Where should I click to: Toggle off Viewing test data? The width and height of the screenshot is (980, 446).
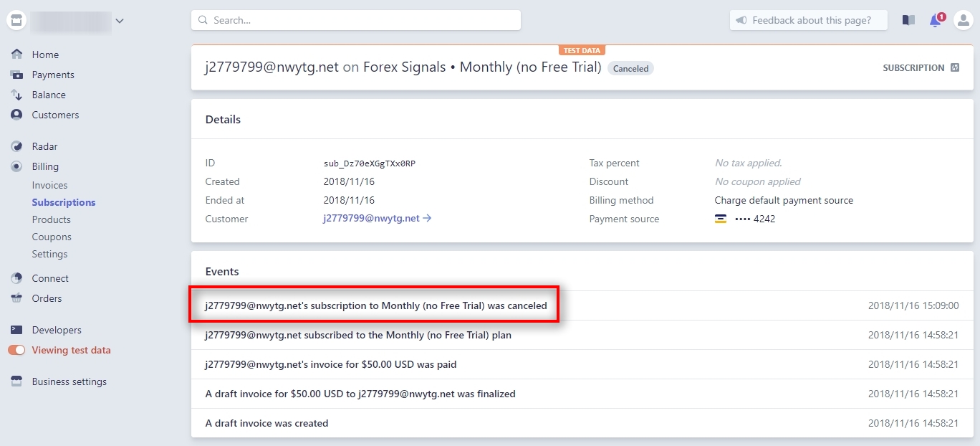tap(16, 349)
